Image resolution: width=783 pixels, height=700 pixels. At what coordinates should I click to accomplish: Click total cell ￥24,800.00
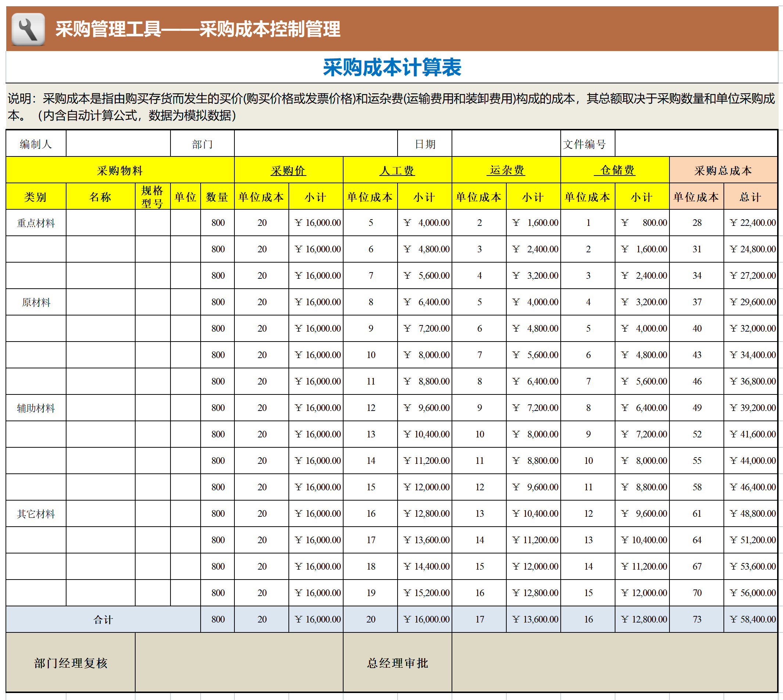click(750, 249)
